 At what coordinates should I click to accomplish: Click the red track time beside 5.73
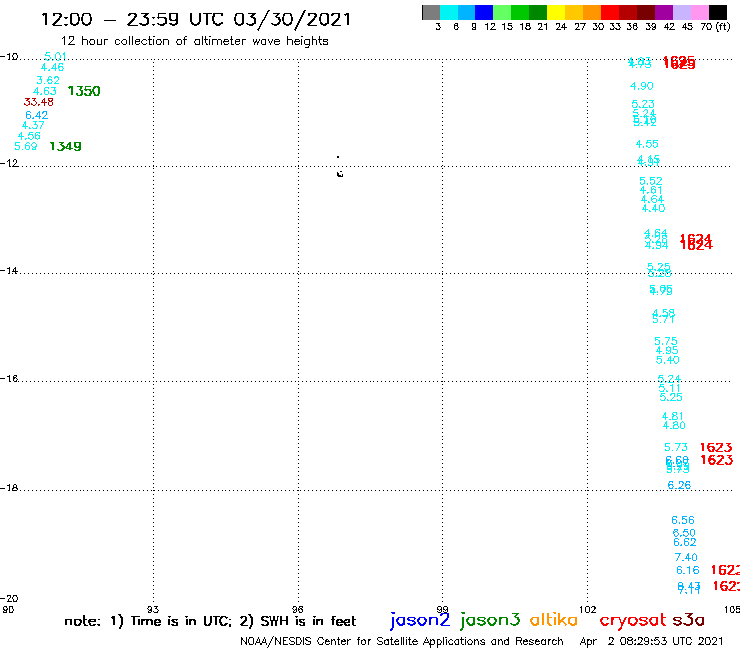click(716, 447)
